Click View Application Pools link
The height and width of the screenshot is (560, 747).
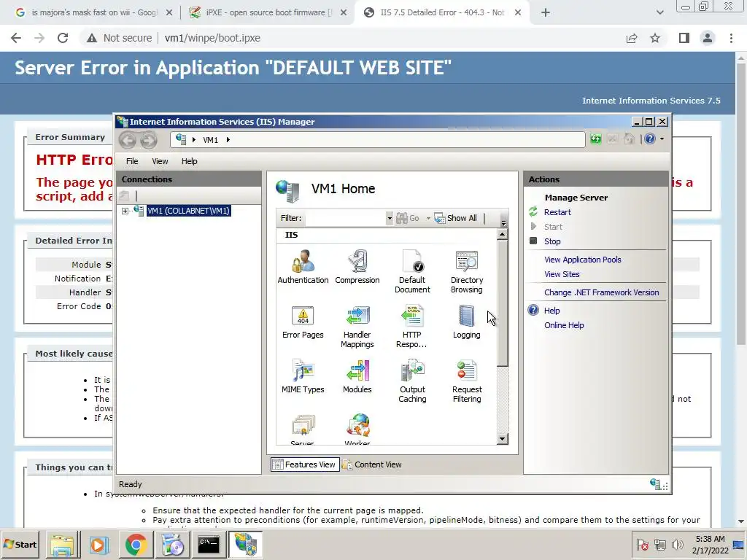583,260
